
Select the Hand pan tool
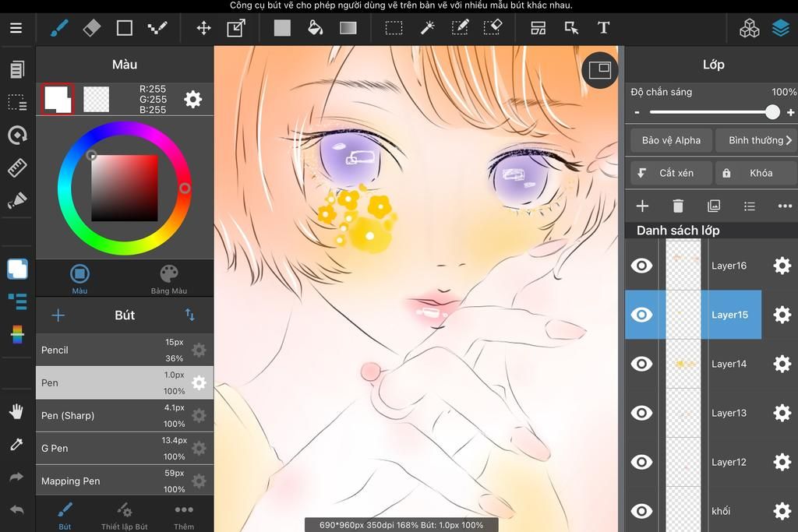click(x=16, y=411)
